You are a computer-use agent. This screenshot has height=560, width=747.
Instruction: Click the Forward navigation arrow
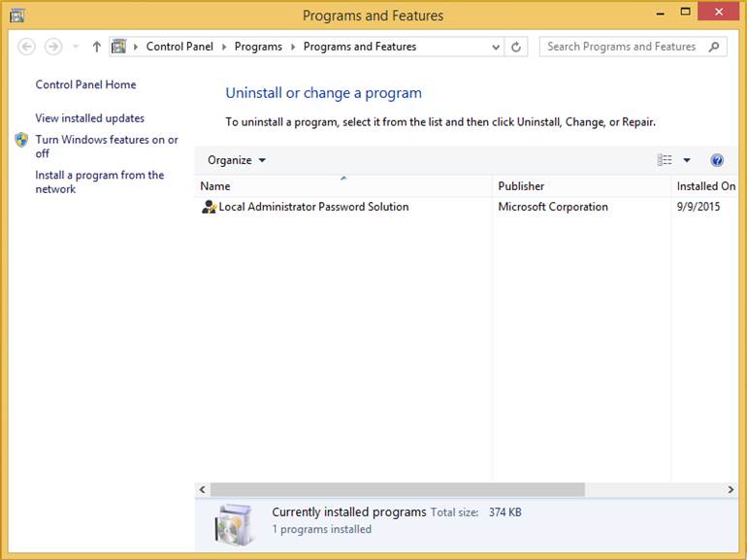pos(53,47)
